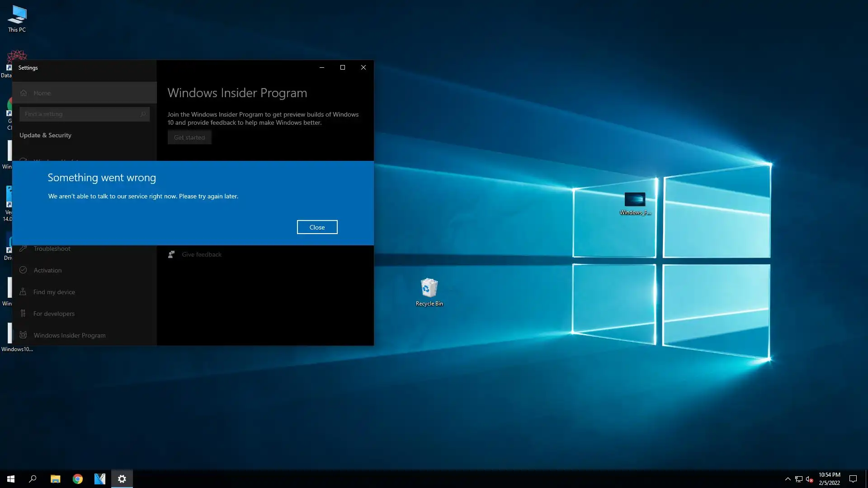Show hidden system tray icons

[x=788, y=479]
